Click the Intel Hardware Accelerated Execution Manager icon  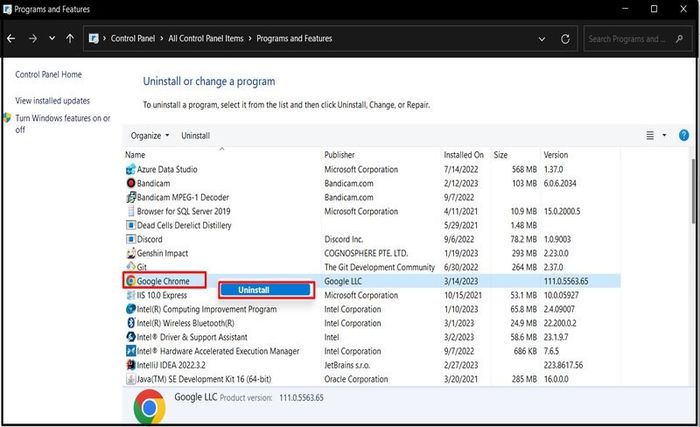coord(131,351)
